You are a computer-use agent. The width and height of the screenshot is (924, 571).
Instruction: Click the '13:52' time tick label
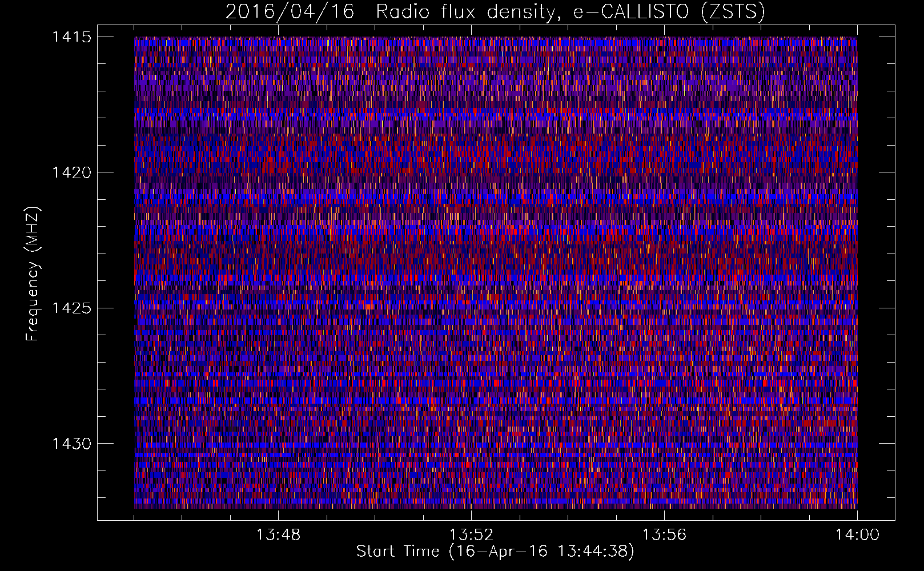click(471, 535)
